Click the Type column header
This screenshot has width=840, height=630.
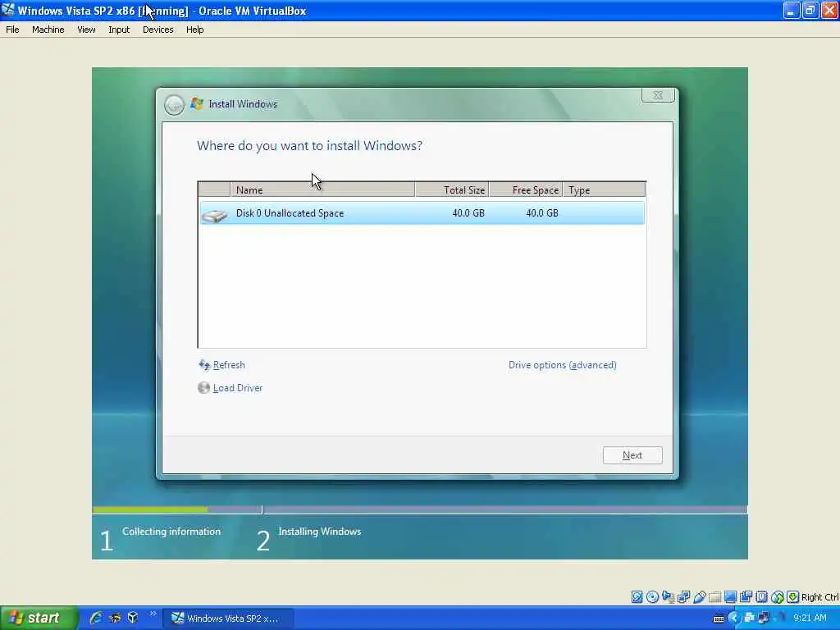pyautogui.click(x=605, y=189)
